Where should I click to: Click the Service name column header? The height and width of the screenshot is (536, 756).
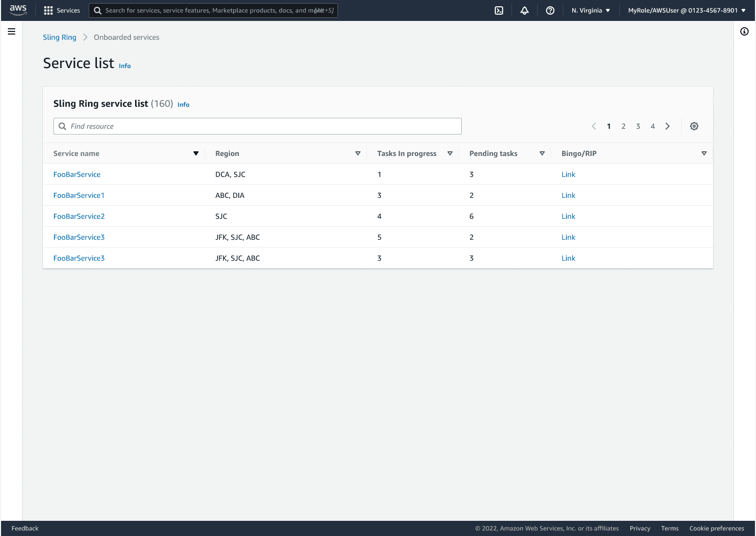click(76, 153)
